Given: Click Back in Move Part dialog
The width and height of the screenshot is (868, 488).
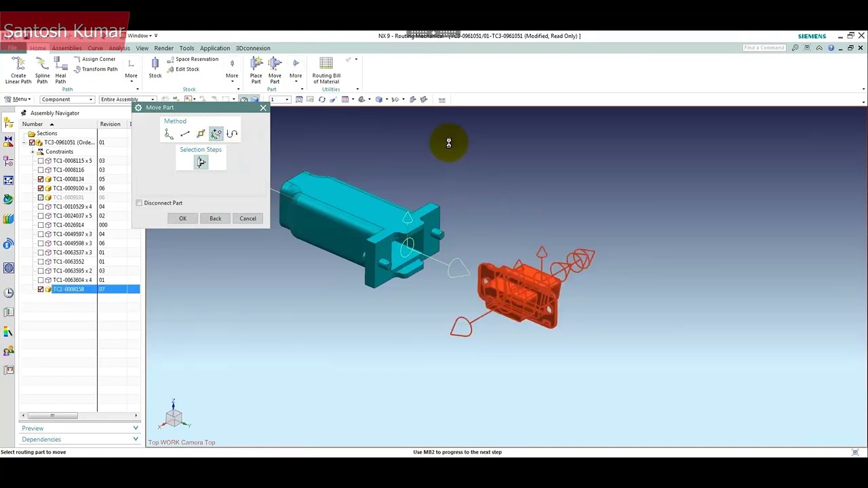Looking at the screenshot, I should (215, 218).
